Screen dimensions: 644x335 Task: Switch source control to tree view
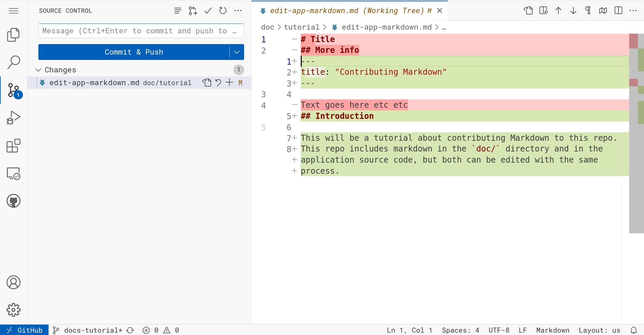[178, 11]
